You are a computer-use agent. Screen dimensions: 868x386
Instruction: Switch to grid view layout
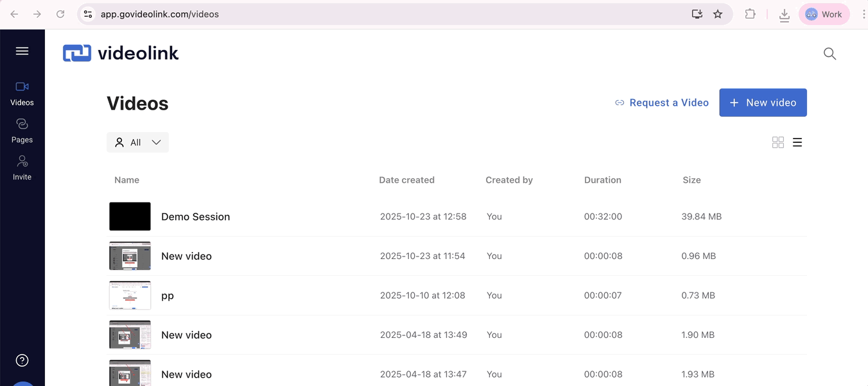coord(777,142)
